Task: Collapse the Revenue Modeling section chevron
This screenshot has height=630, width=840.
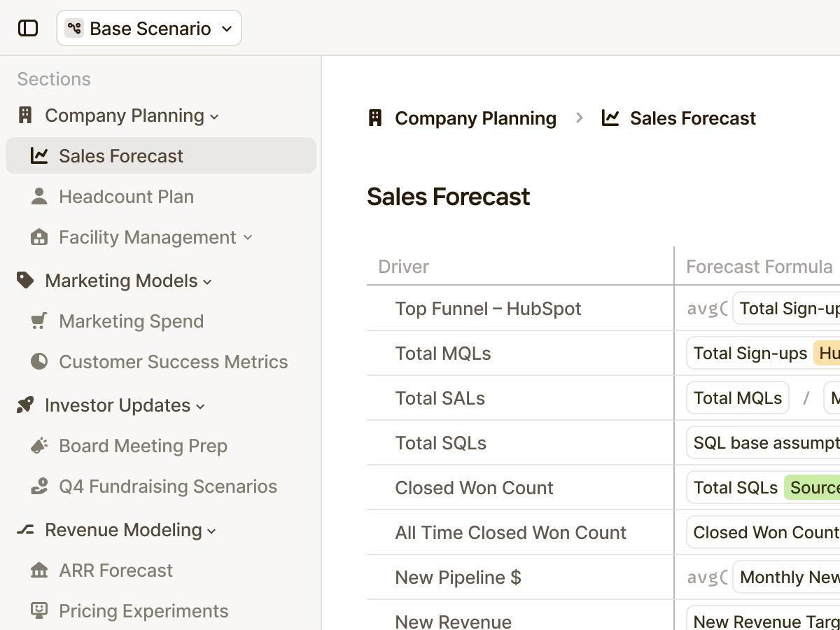Action: [x=211, y=531]
